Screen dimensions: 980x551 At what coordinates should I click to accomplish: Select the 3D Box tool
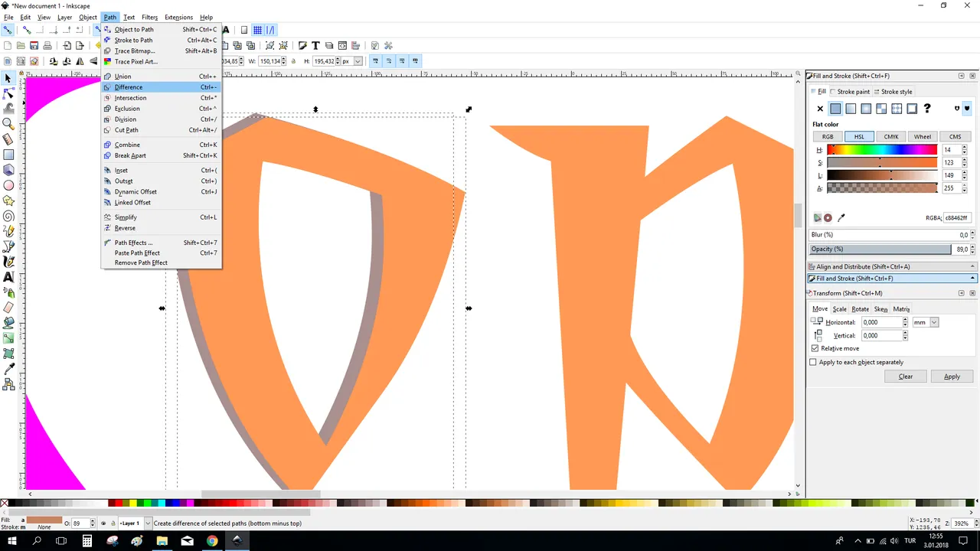8,170
